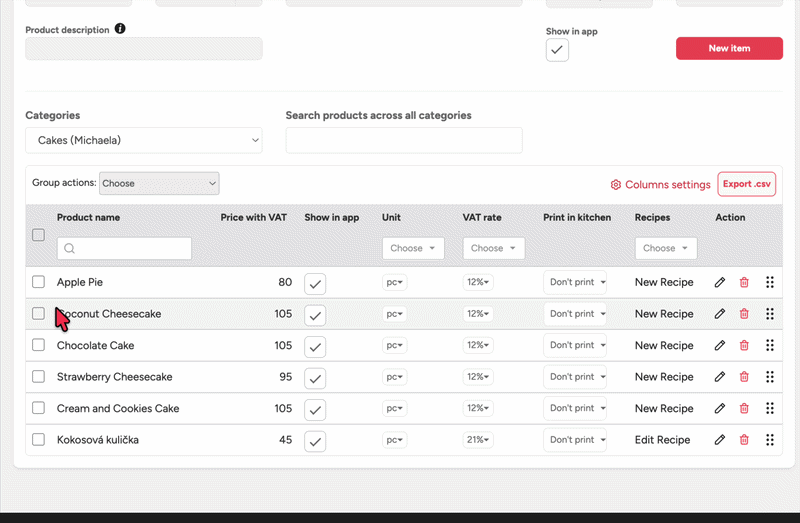
Task: Click the drag handle for Strawberry Cheesecake row
Action: (x=770, y=377)
